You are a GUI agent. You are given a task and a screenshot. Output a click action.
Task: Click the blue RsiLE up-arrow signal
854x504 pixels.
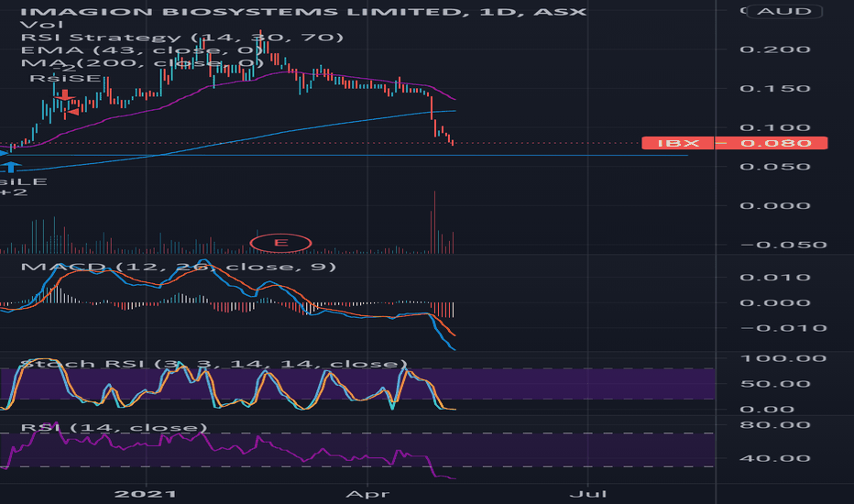10,167
